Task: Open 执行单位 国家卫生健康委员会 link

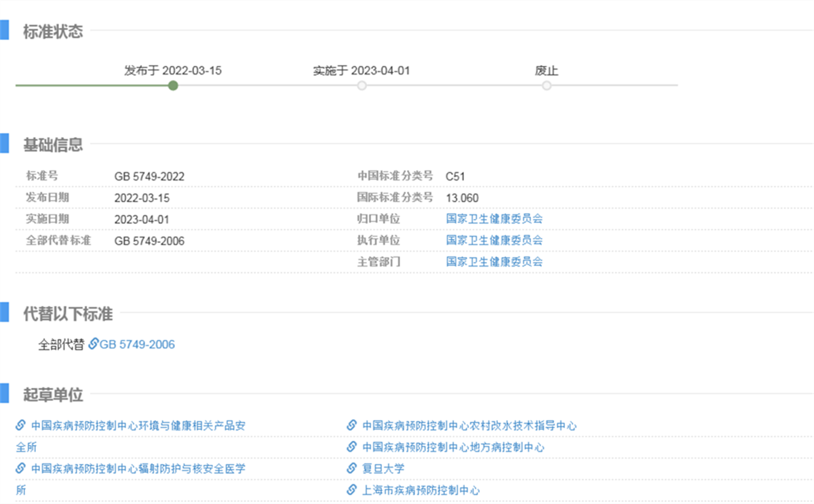Action: [x=494, y=240]
